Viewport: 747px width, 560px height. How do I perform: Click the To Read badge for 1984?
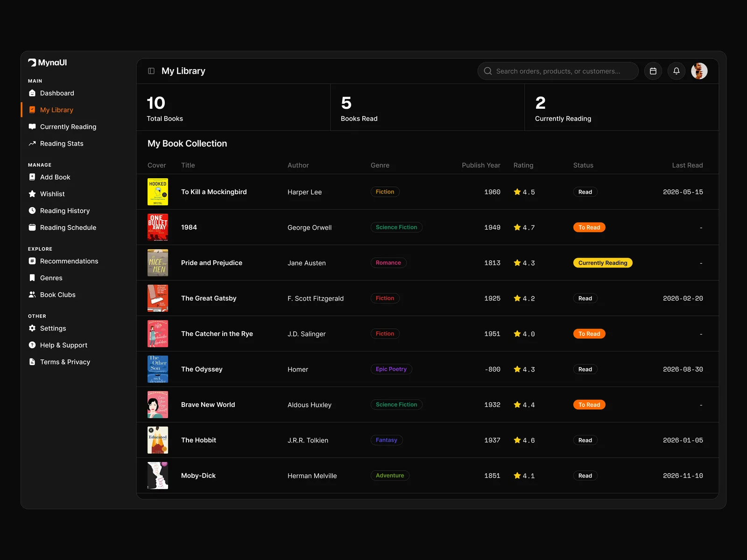pyautogui.click(x=589, y=227)
